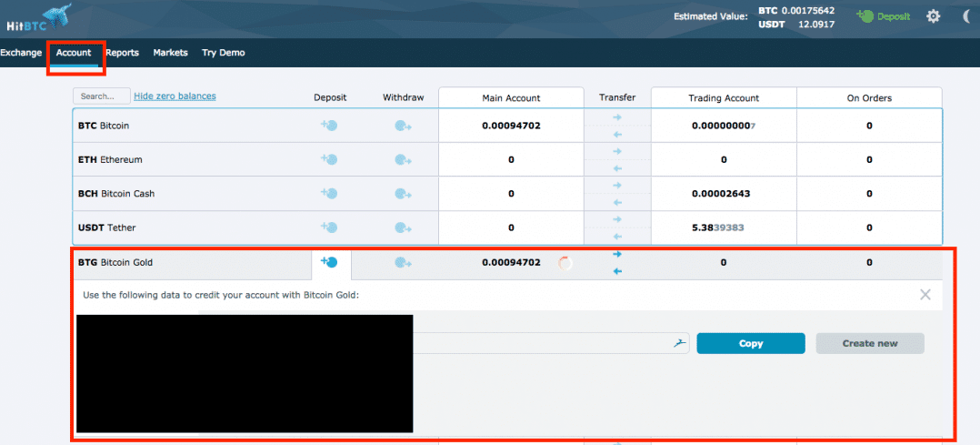Viewport: 980px width, 445px height.
Task: Open settings gear in header
Action: pyautogui.click(x=933, y=16)
